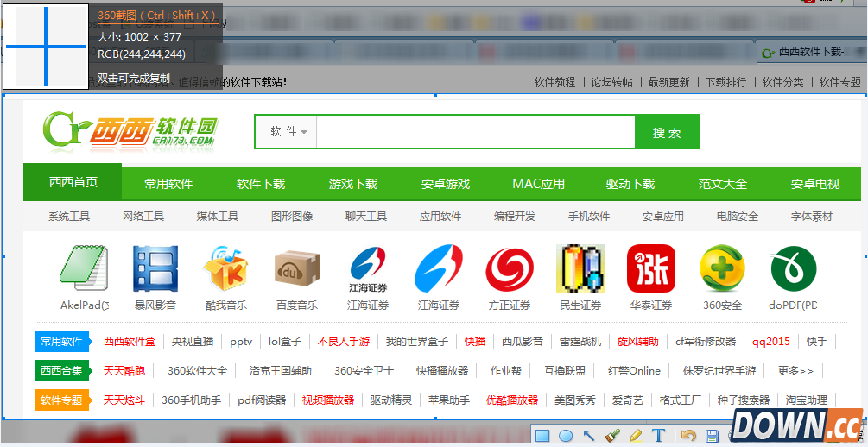Open the 360安全卫士 link
This screenshot has width=868, height=447.
pyautogui.click(x=364, y=371)
